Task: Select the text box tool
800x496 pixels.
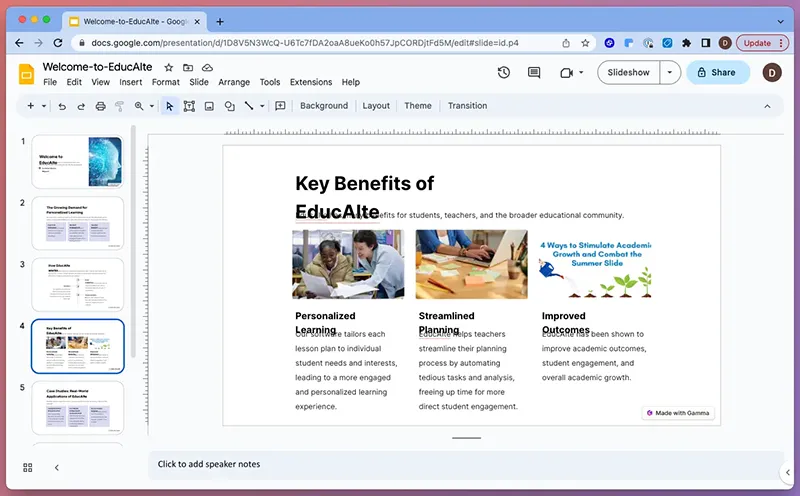Action: [189, 106]
